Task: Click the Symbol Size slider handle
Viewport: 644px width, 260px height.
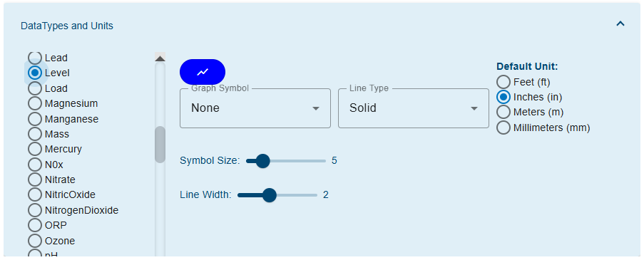Action: click(x=262, y=161)
